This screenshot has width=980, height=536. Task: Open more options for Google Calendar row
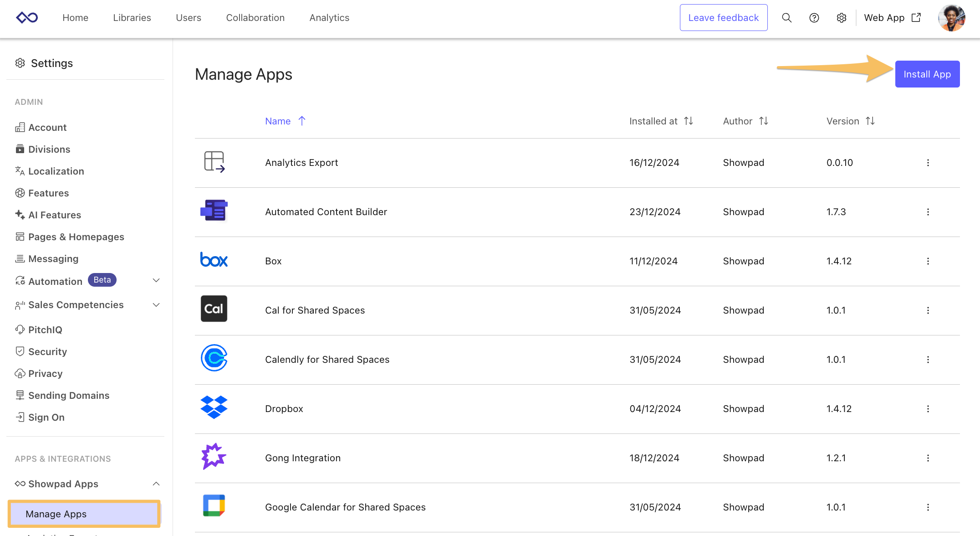click(x=928, y=507)
